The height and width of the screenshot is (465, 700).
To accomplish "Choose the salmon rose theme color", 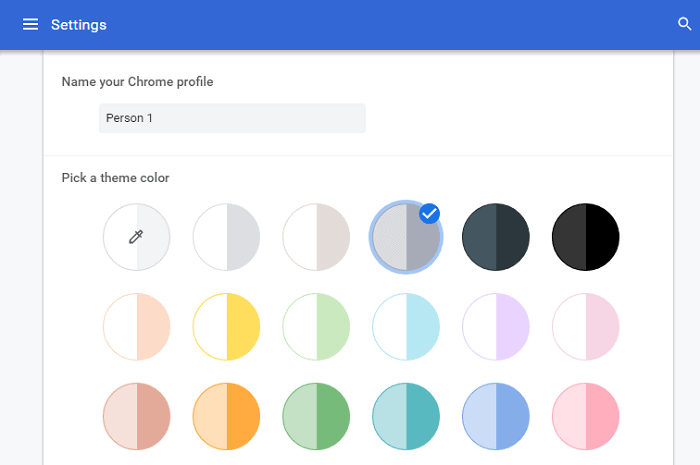I will coord(136,416).
